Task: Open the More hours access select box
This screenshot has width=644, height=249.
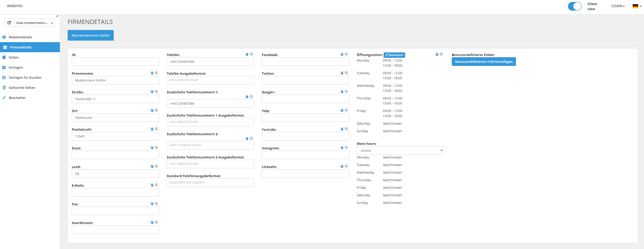Action: click(400, 150)
